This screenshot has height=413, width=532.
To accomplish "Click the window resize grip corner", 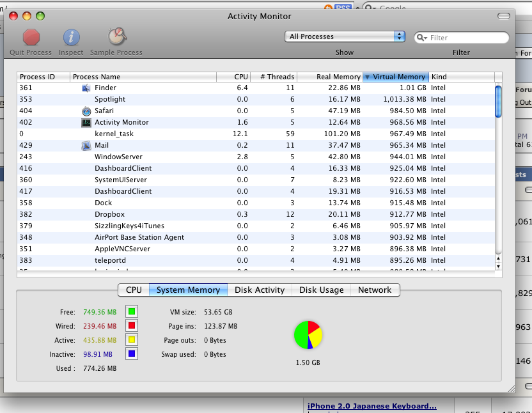I will (x=512, y=389).
